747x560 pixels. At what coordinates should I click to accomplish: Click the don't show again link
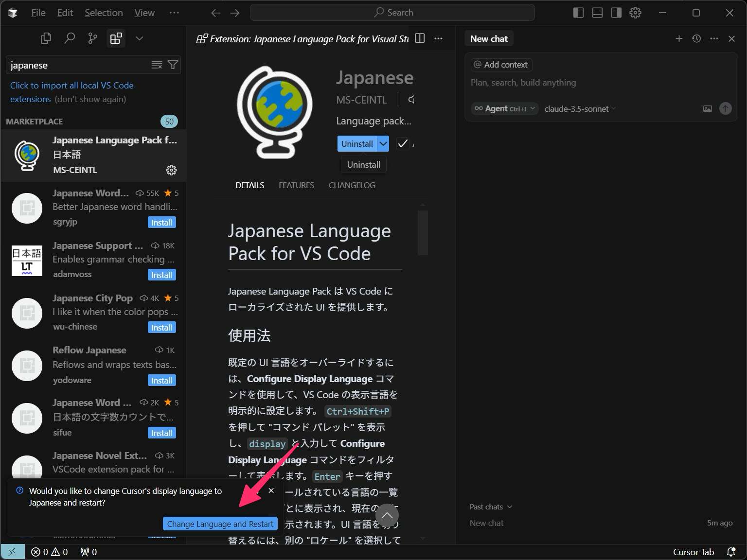pos(90,99)
